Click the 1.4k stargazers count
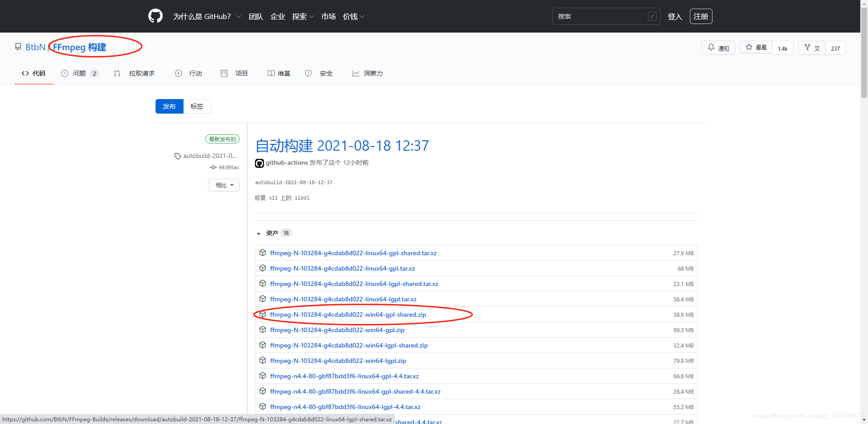Screen dimensions: 868x424 783,48
